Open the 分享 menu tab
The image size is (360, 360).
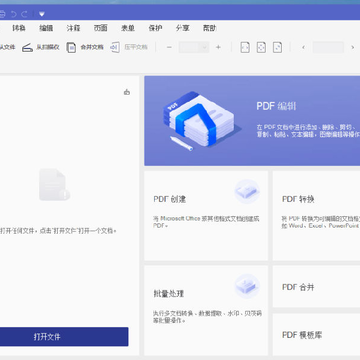click(x=182, y=28)
